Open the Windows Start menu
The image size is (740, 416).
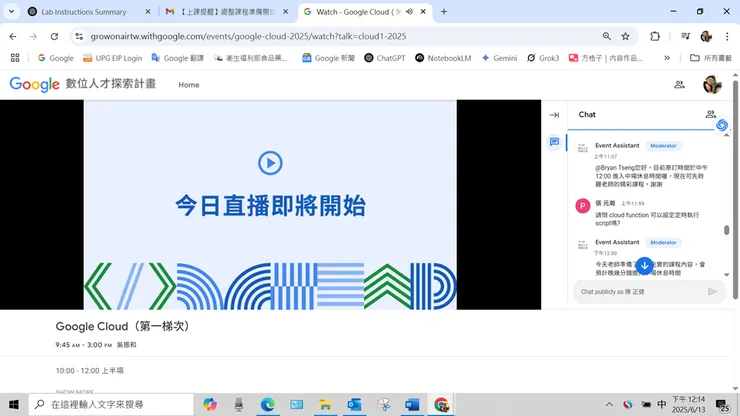click(14, 405)
